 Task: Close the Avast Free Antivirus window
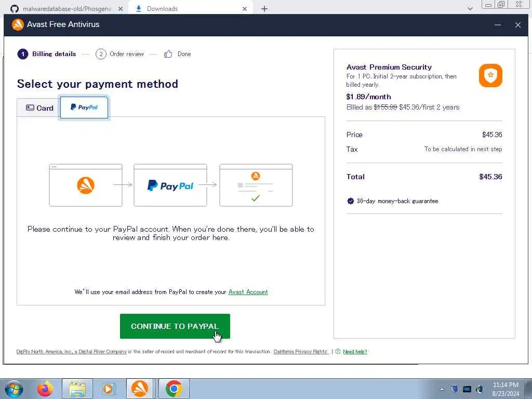coord(518,25)
